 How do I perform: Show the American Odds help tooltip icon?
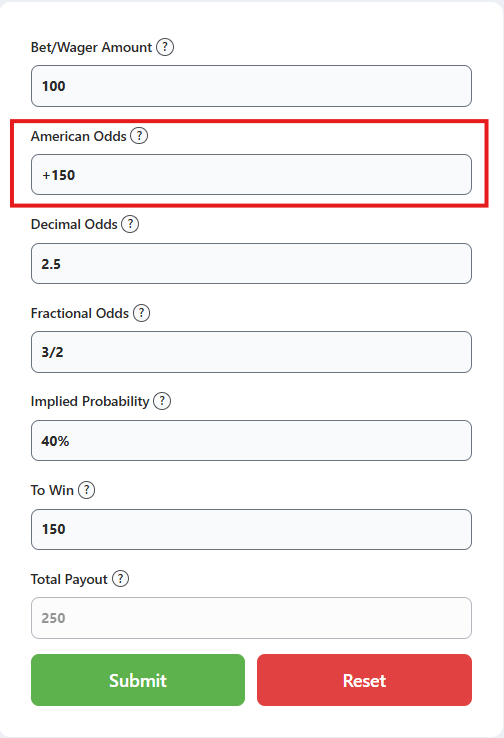coord(139,136)
